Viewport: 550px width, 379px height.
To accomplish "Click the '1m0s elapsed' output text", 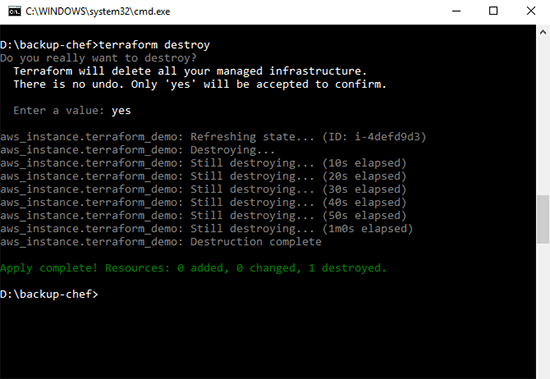I will pos(367,229).
